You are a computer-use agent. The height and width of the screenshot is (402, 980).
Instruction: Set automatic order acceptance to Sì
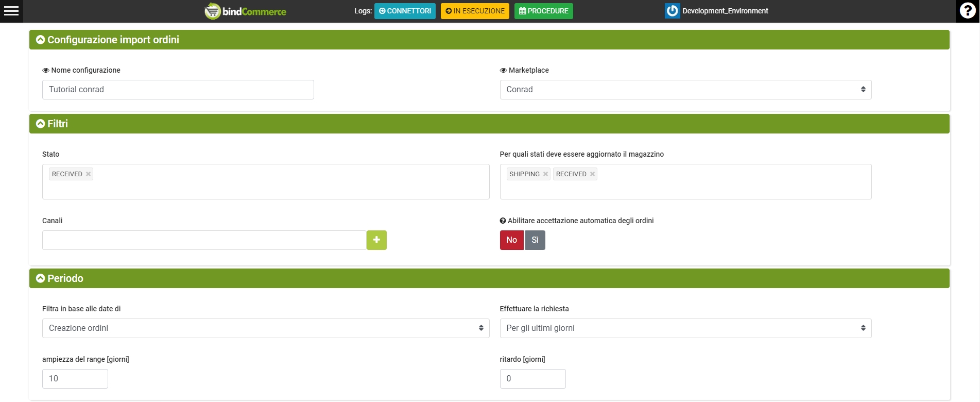[x=535, y=240]
